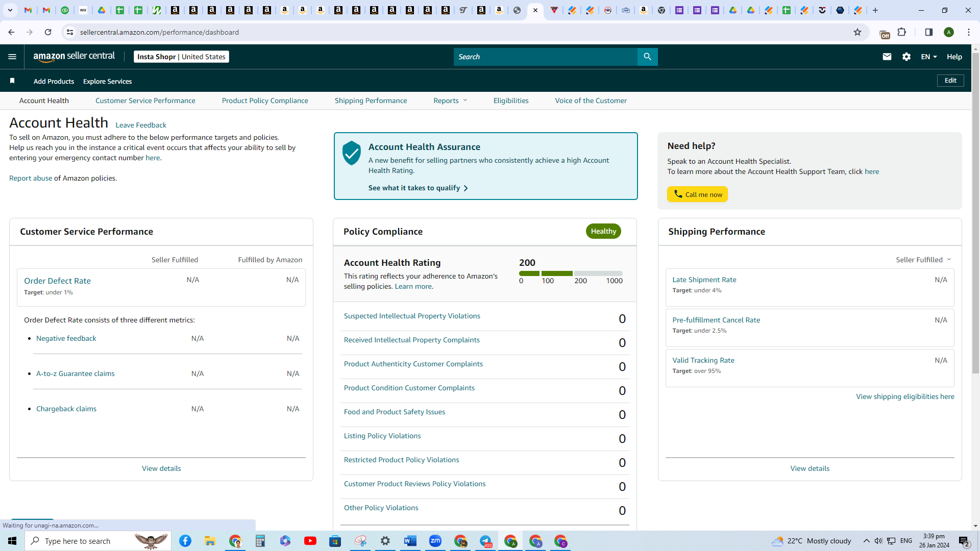The height and width of the screenshot is (551, 980).
Task: Click the browser address bar URL
Action: pos(159,32)
